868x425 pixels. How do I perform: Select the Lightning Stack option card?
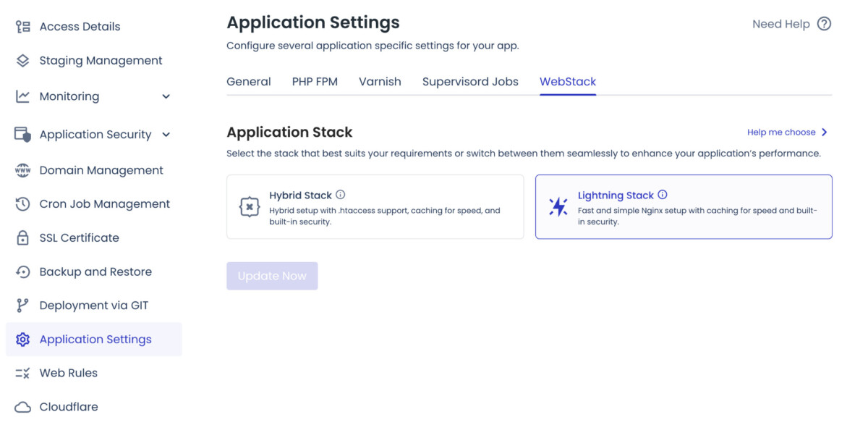click(684, 207)
